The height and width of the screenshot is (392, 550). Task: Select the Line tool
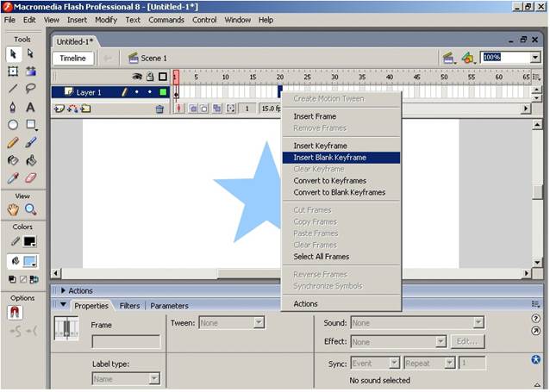pos(13,89)
